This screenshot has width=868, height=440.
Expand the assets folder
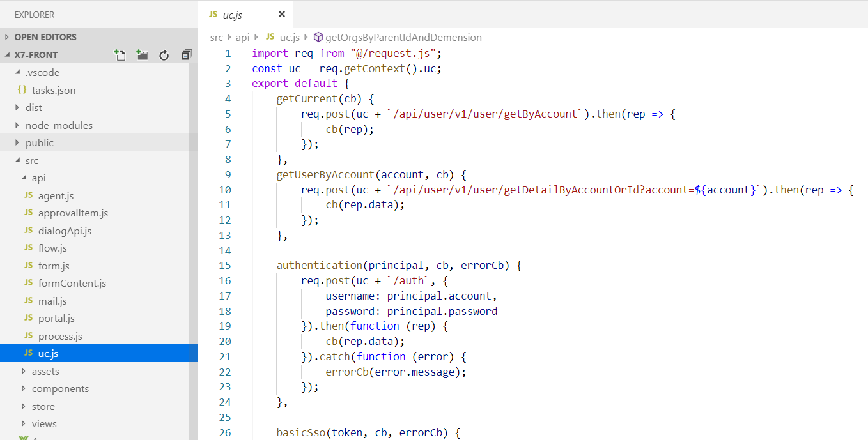[x=24, y=371]
